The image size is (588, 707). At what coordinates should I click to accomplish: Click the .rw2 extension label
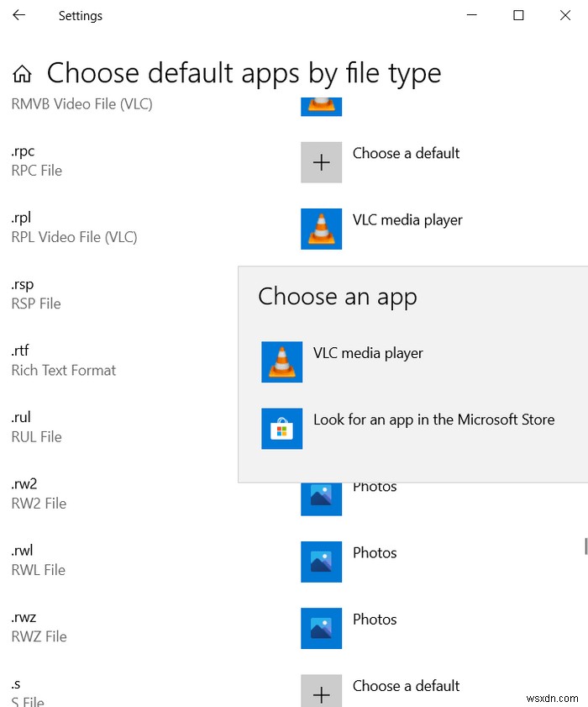[24, 484]
